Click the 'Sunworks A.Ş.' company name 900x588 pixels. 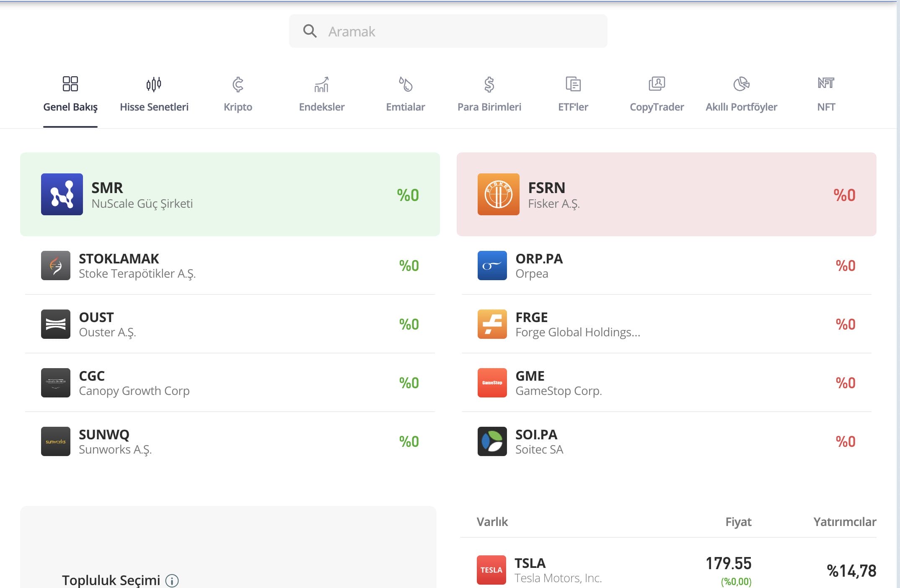tap(115, 450)
